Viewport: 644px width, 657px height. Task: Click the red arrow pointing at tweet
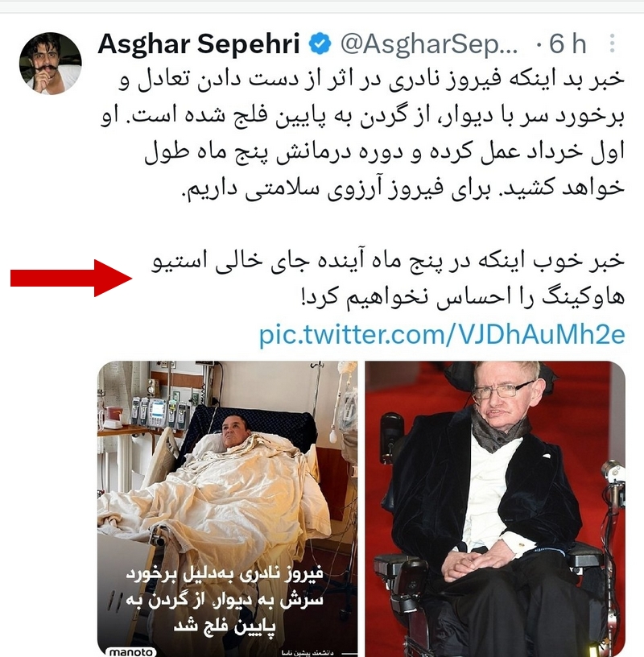71,278
